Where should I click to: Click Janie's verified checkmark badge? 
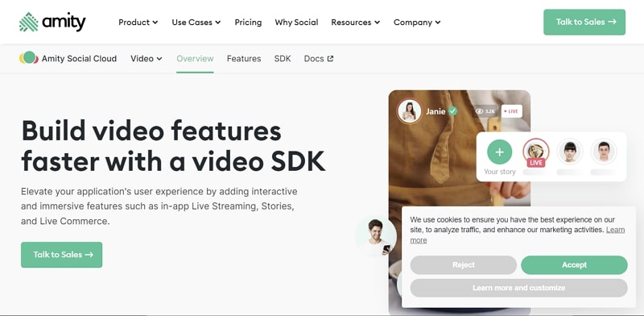(452, 111)
